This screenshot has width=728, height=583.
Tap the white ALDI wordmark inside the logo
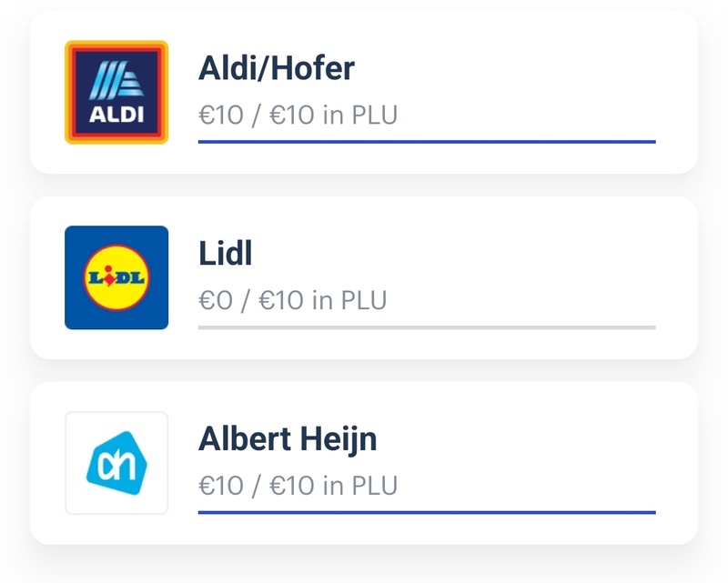pos(116,115)
